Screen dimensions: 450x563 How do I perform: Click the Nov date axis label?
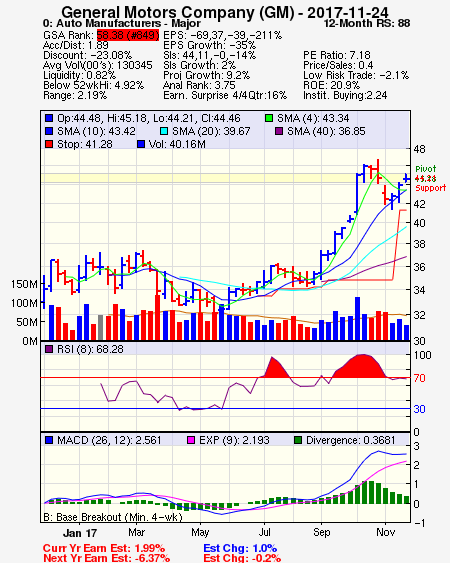point(385,532)
